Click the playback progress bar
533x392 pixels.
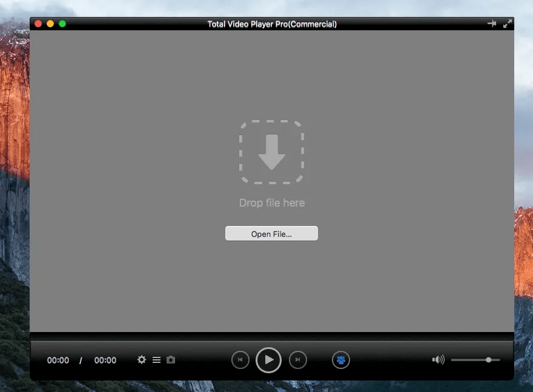pos(272,337)
